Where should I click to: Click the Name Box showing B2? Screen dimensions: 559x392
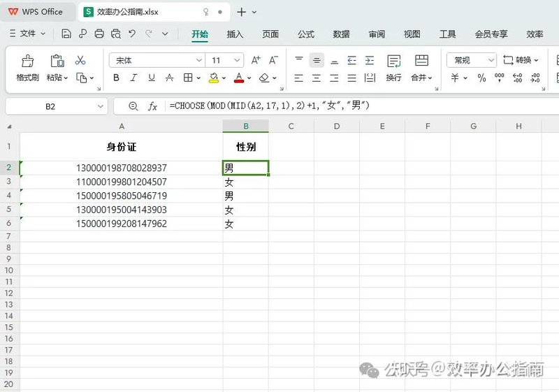[x=57, y=106]
